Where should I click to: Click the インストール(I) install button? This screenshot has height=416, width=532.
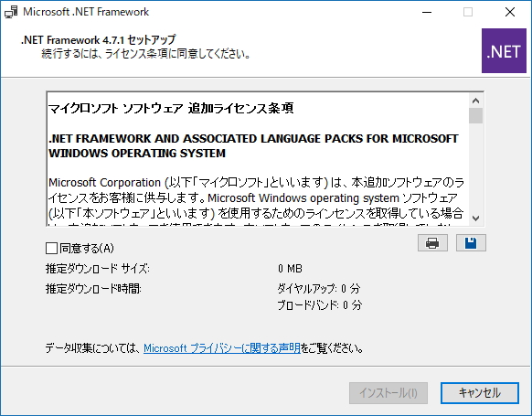(388, 393)
